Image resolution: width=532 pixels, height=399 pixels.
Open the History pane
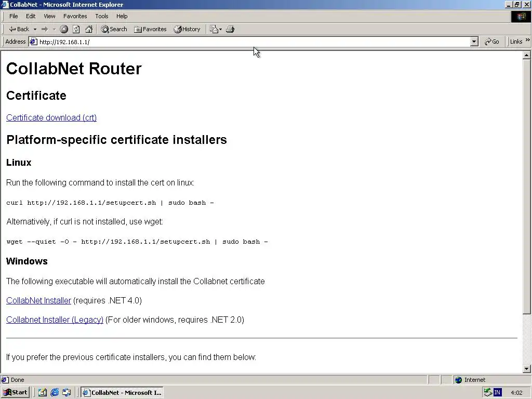click(x=187, y=29)
